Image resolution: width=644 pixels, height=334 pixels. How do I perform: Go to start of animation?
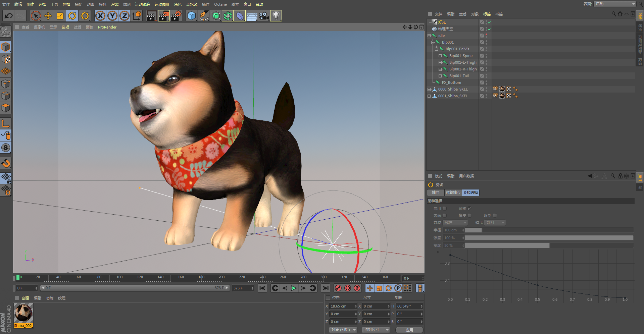click(262, 288)
